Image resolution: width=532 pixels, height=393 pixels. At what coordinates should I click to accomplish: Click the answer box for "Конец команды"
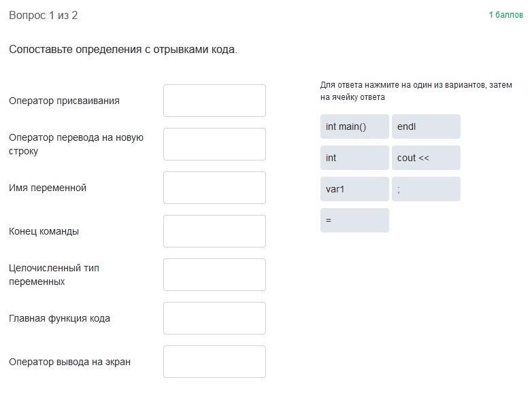point(214,231)
